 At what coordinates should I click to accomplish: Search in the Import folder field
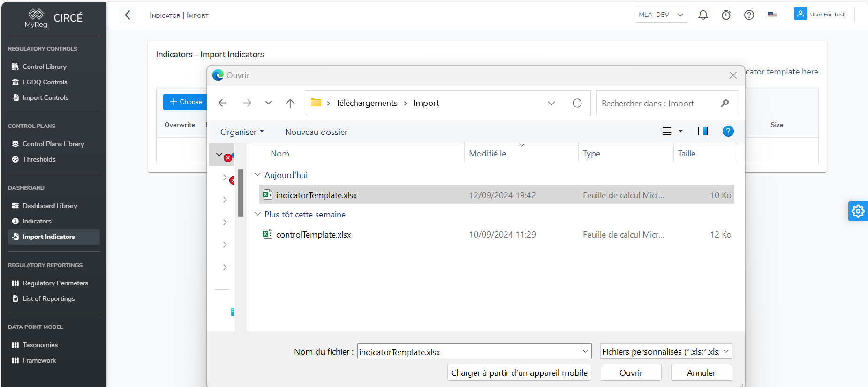667,103
